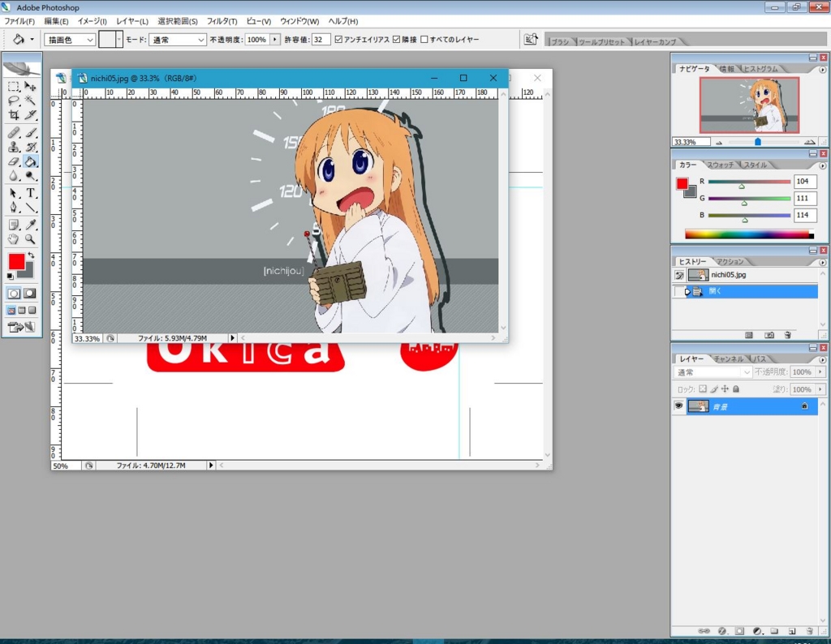Click the tolerance value field
831x644 pixels.
click(321, 40)
